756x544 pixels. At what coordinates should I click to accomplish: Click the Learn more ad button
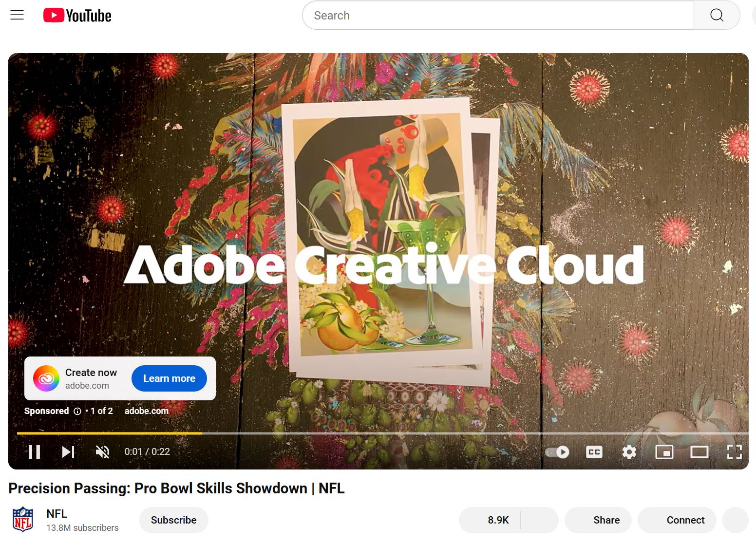[169, 378]
